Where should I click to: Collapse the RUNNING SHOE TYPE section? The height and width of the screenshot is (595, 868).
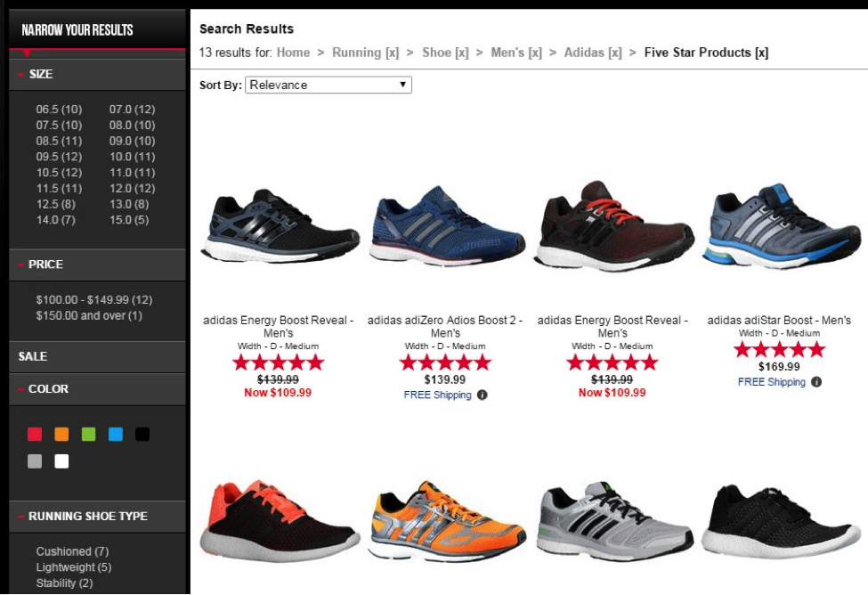pos(97,516)
